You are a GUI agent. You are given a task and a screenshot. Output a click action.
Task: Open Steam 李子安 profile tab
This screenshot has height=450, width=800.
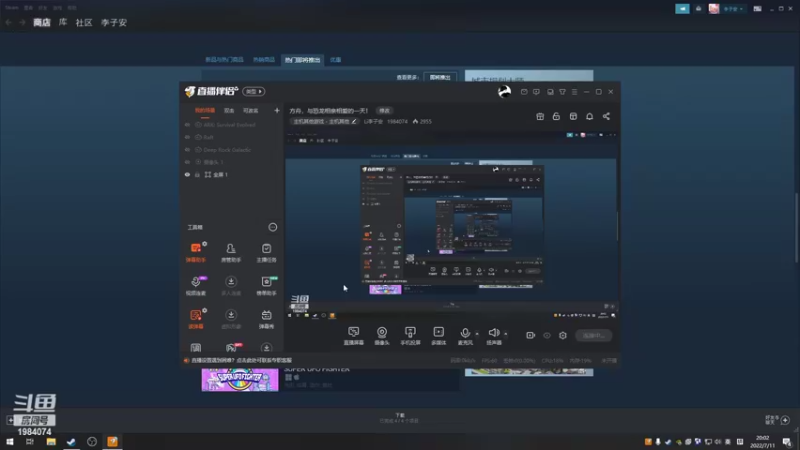(114, 22)
